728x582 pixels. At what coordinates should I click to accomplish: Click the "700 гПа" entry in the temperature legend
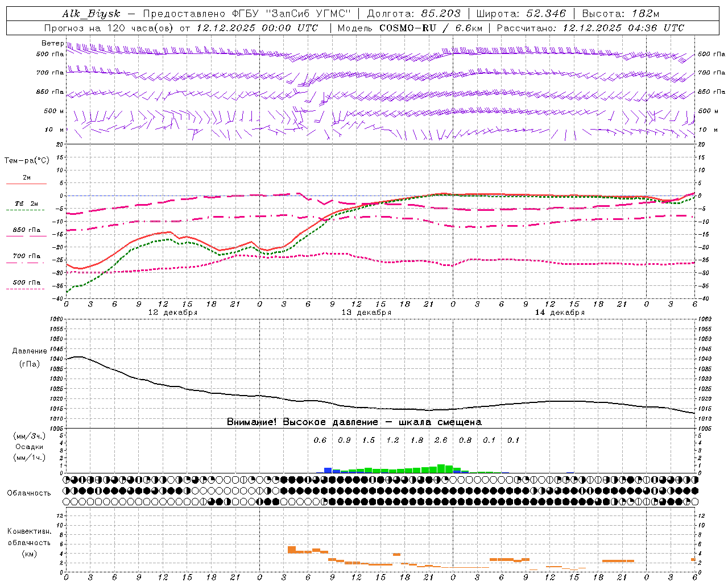(x=27, y=256)
